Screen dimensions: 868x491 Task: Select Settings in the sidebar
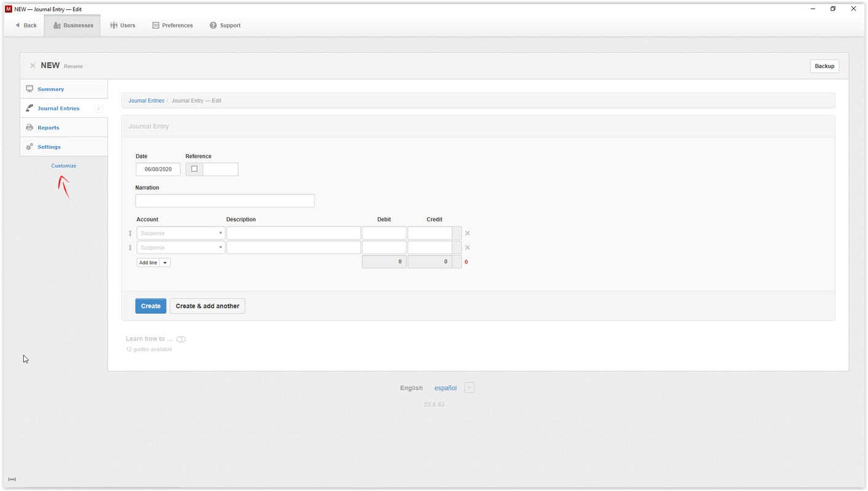coord(64,147)
